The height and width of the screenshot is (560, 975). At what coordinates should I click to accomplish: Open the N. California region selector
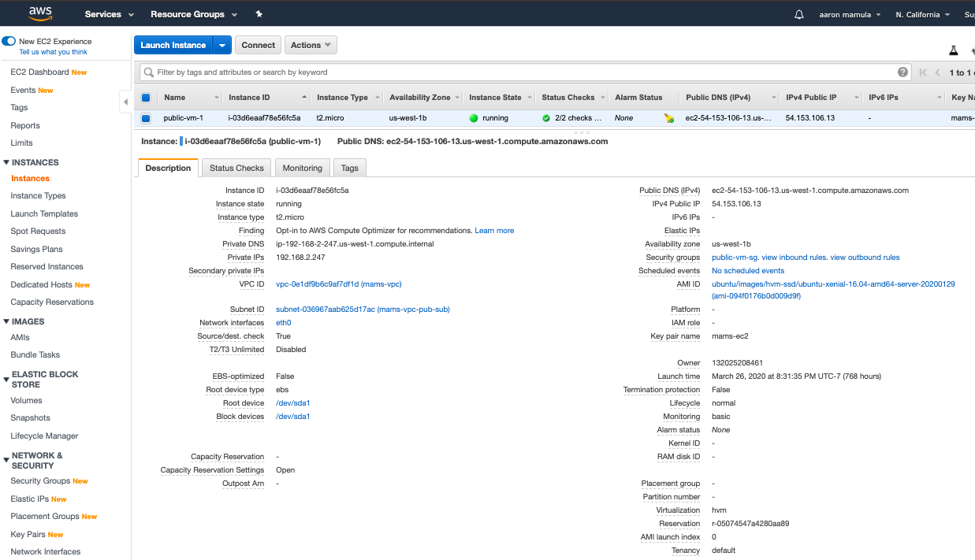tap(922, 14)
